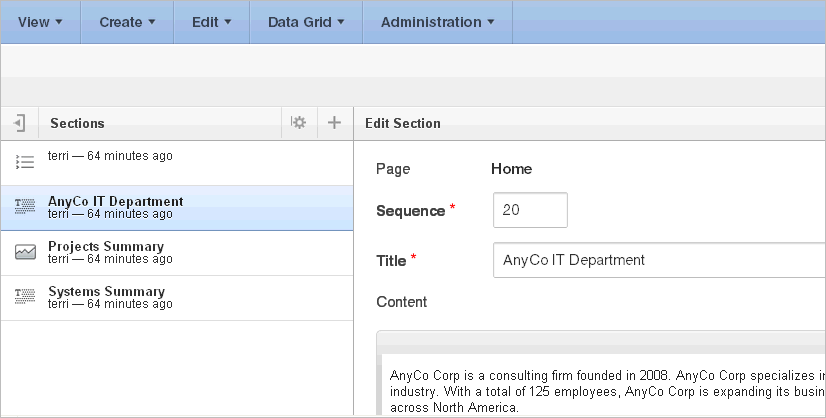This screenshot has width=826, height=418.
Task: Click into the Title text field
Action: 658,260
